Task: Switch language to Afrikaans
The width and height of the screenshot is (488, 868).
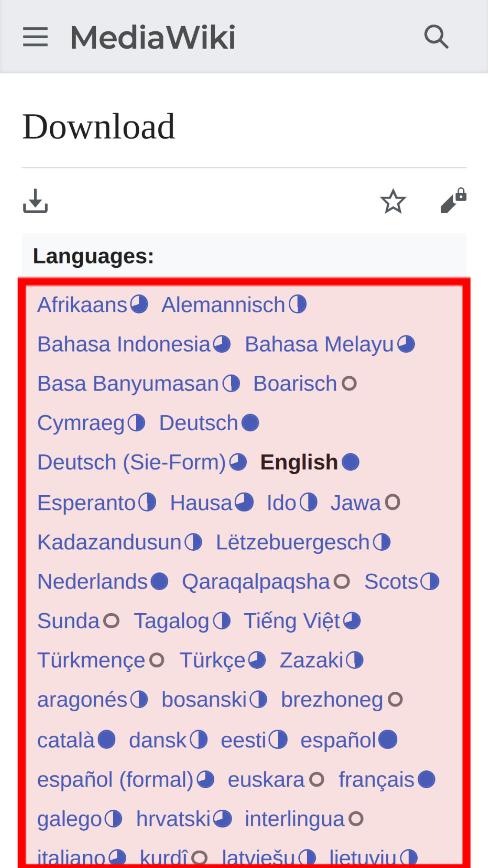Action: [82, 305]
